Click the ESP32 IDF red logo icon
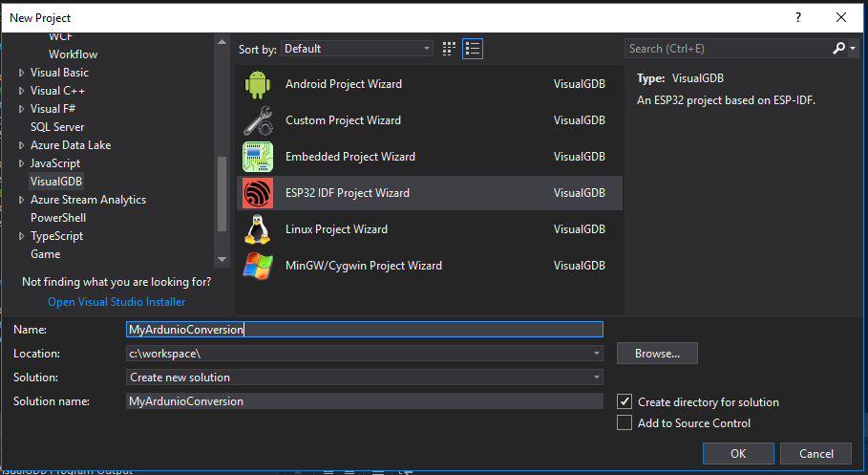868x475 pixels. [258, 193]
